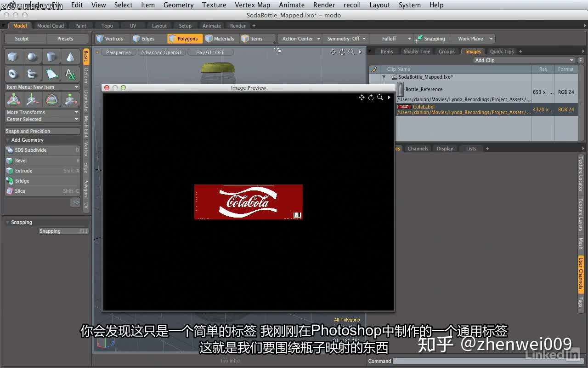Image resolution: width=588 pixels, height=368 pixels.
Task: Open Item Menu: New Item dropdown
Action: (x=42, y=87)
